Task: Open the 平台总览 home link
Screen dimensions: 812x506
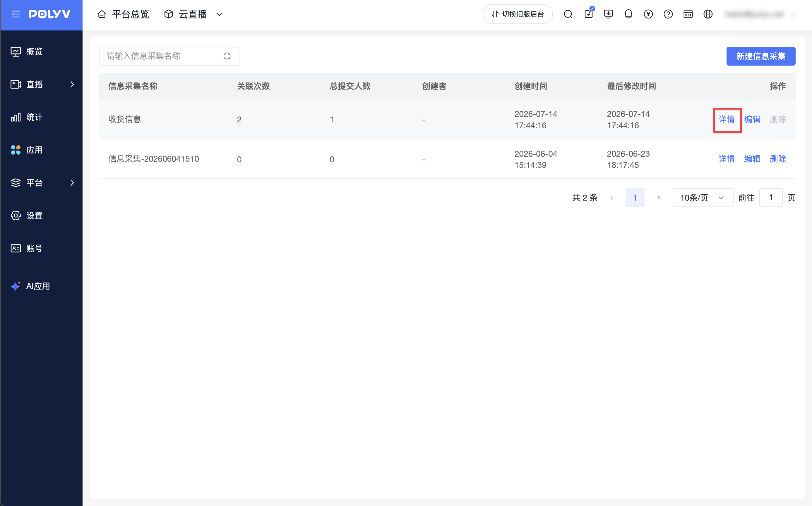Action: [x=123, y=14]
